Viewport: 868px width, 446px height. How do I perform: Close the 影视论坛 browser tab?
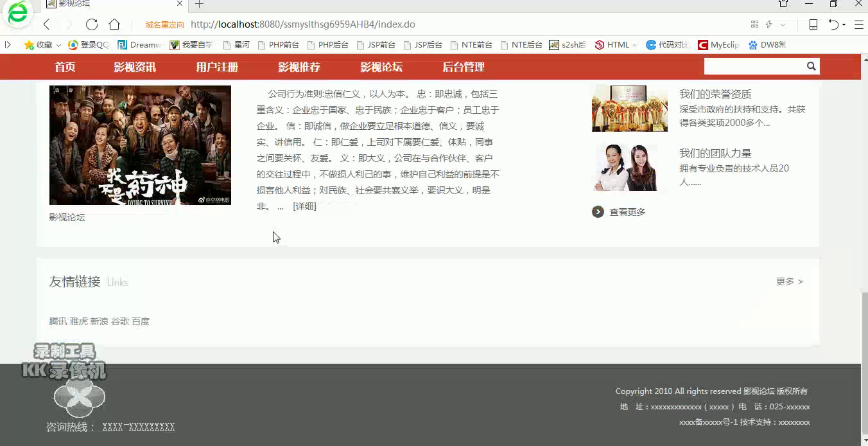180,4
